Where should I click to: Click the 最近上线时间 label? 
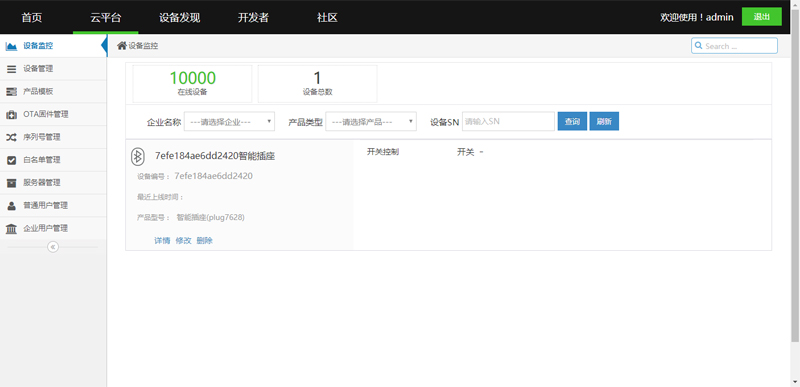click(x=160, y=197)
